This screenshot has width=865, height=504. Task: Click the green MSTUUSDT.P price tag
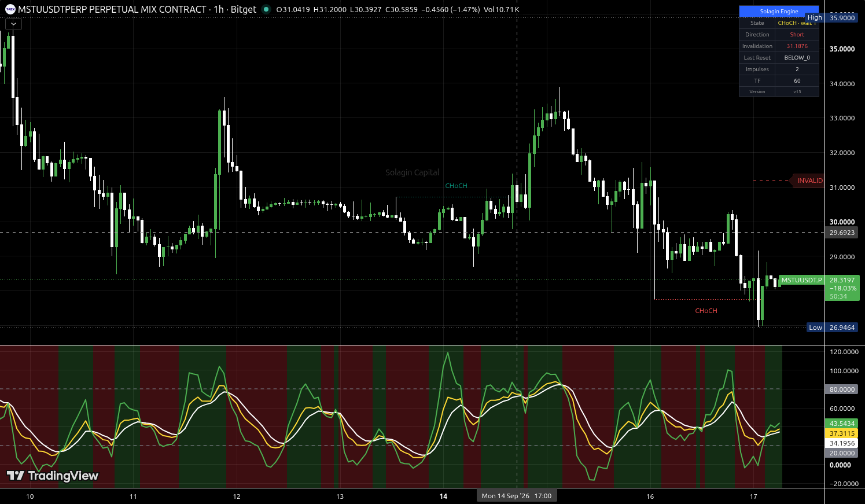pyautogui.click(x=801, y=280)
